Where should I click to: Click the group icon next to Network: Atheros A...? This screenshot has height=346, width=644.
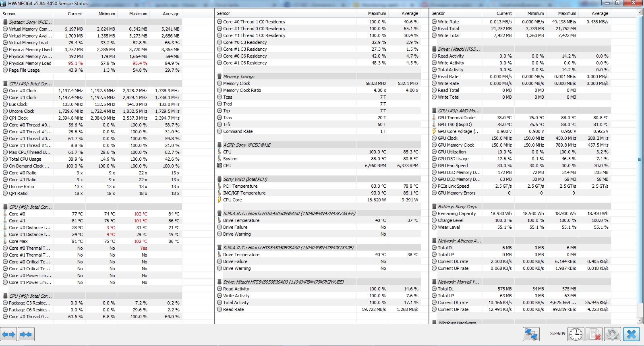[434, 241]
